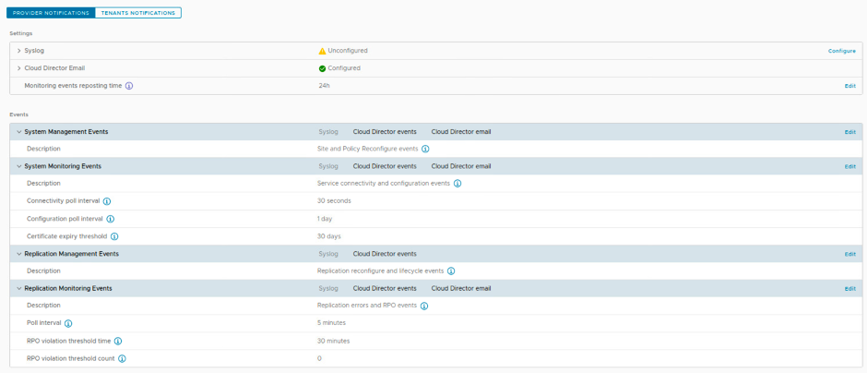The image size is (868, 373).
Task: Click the RPO violation threshold count value 0
Action: tap(319, 358)
